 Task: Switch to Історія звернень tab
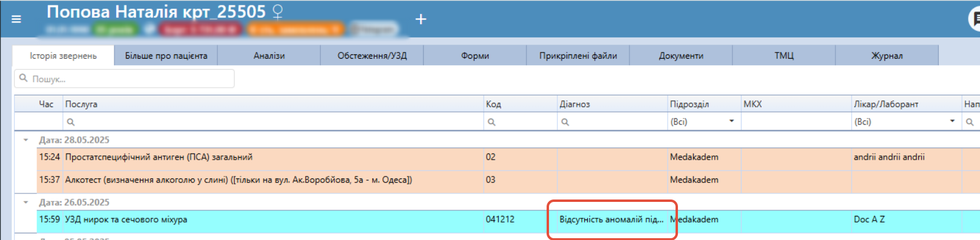pos(64,56)
